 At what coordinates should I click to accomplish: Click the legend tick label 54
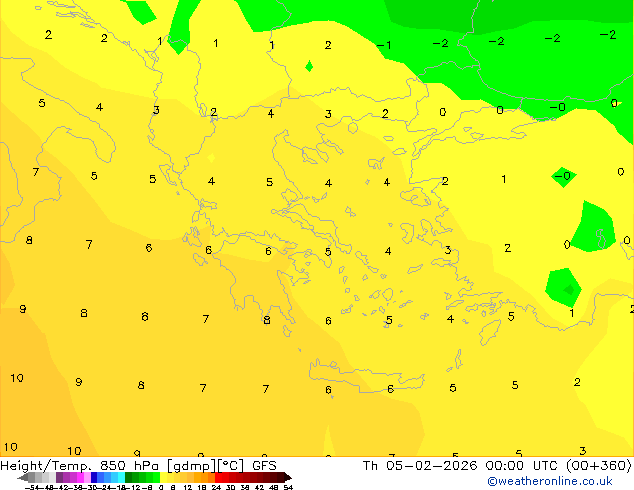(x=288, y=487)
